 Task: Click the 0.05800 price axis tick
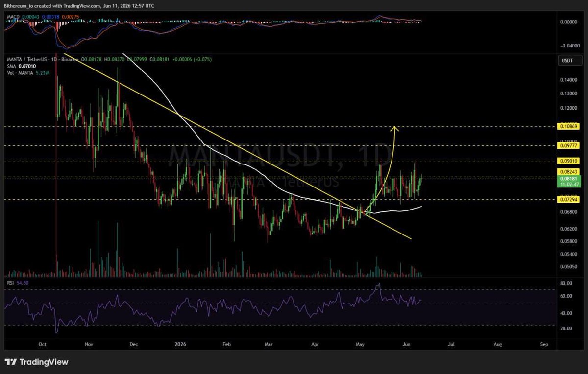click(x=567, y=241)
